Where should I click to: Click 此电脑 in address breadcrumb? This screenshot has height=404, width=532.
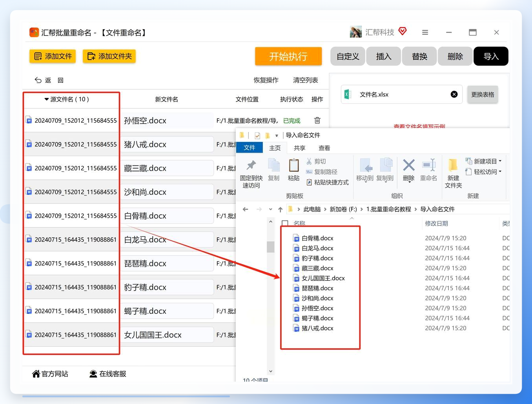312,209
